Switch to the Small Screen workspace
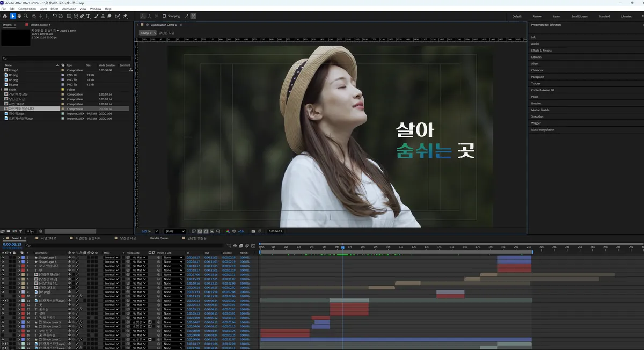The image size is (644, 350). (x=579, y=16)
